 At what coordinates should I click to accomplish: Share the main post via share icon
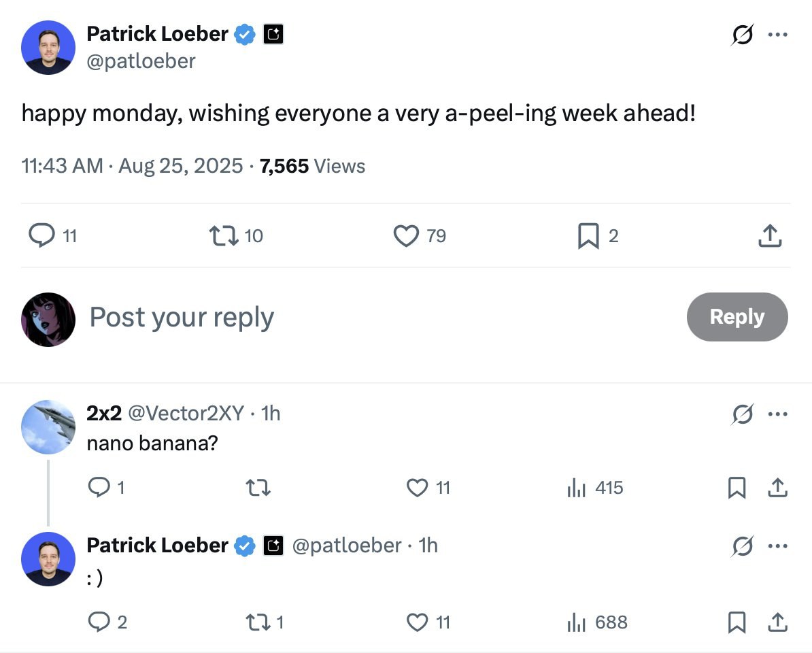click(769, 236)
